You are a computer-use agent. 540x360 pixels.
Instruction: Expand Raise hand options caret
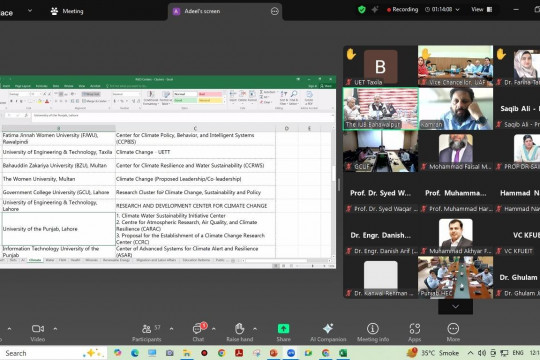click(255, 329)
